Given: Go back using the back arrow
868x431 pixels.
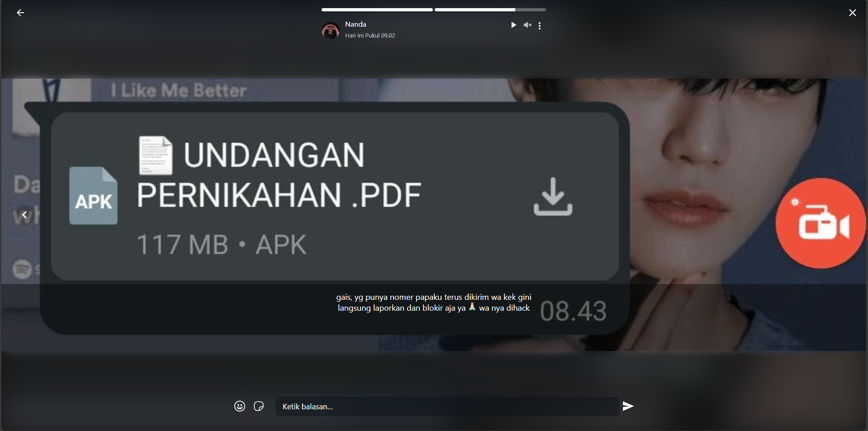Looking at the screenshot, I should 20,13.
